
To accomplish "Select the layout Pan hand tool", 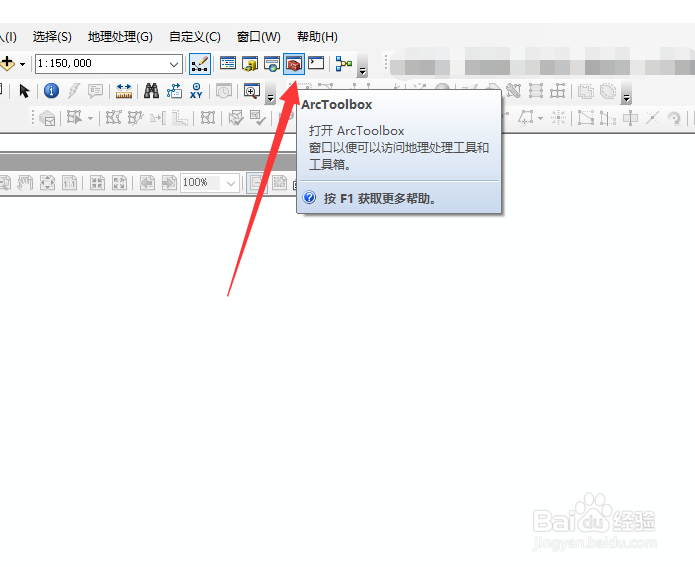I will pyautogui.click(x=25, y=182).
